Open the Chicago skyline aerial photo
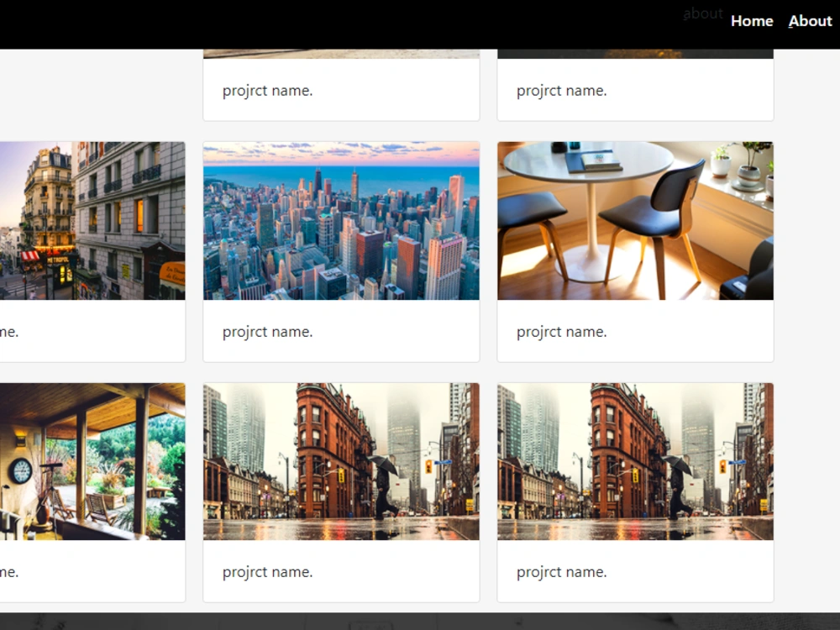840x630 pixels. [341, 221]
